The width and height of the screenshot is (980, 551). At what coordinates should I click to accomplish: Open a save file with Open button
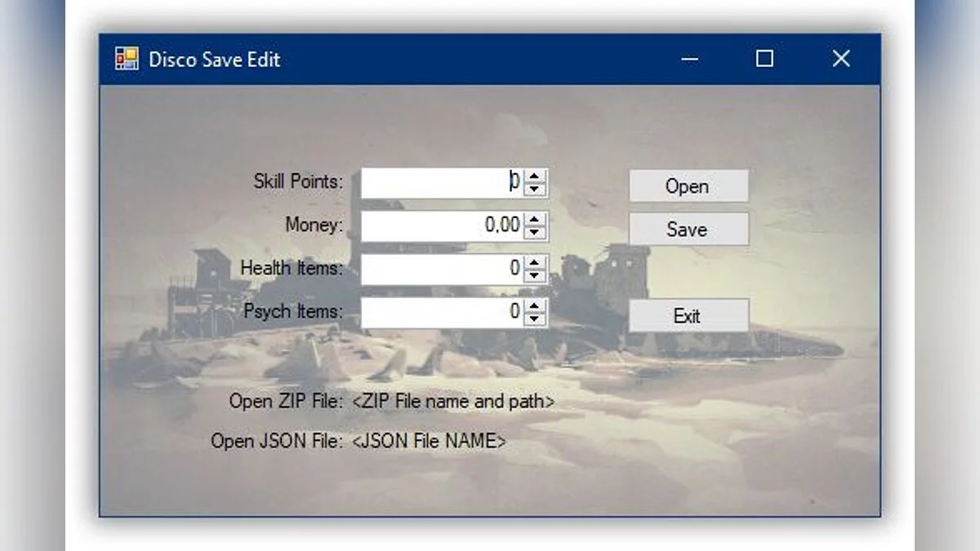tap(688, 186)
